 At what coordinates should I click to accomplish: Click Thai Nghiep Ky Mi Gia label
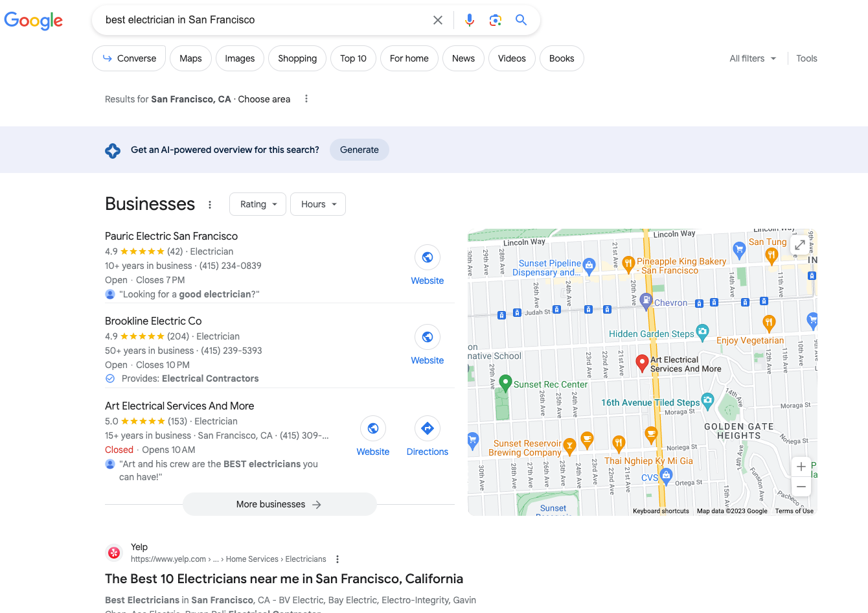click(x=648, y=461)
